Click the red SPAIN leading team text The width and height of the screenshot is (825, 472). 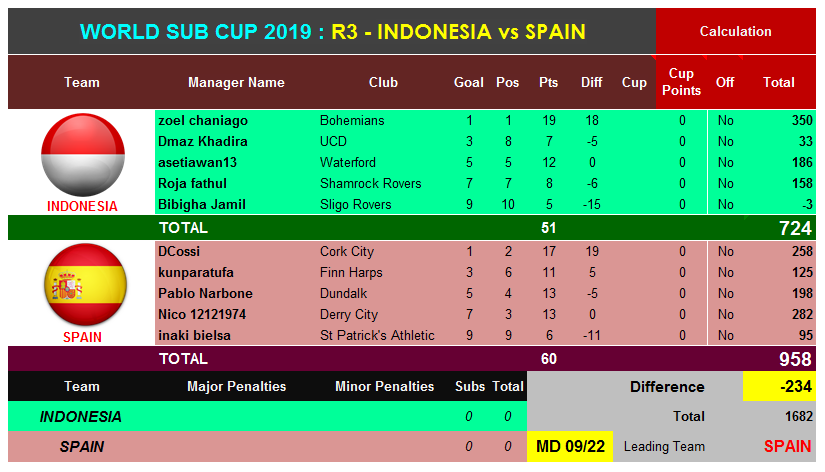pos(787,447)
